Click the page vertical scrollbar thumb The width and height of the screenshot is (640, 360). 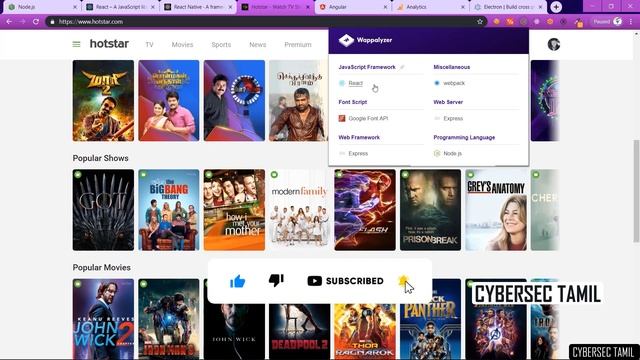tap(636, 191)
